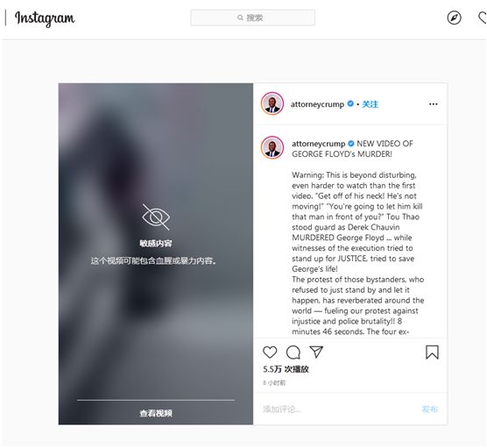Click attorneycrump's avatar beside the caption
The width and height of the screenshot is (487, 448).
pos(272,147)
